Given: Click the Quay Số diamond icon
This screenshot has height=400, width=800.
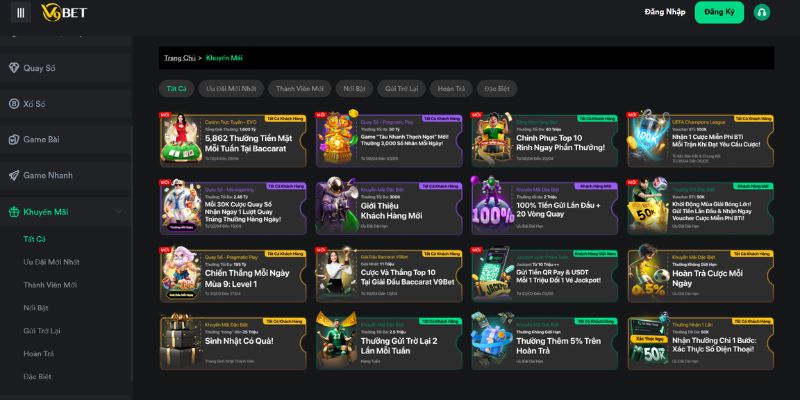Looking at the screenshot, I should click(x=14, y=68).
